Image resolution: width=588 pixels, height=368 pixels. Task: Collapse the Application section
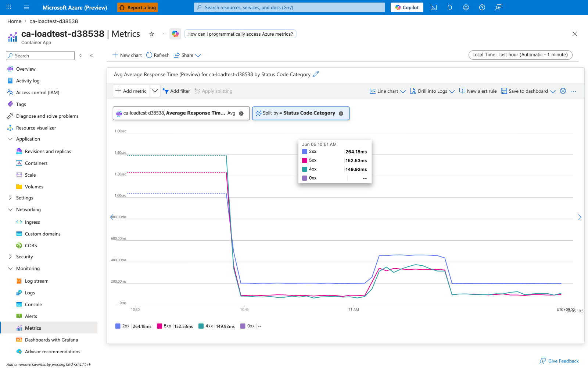10,139
